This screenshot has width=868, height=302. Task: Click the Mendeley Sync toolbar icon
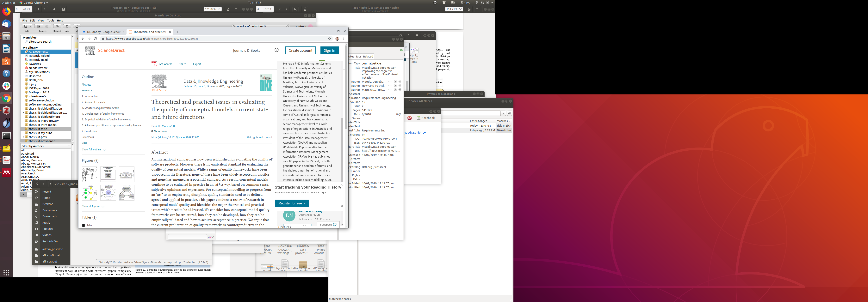coord(67,26)
